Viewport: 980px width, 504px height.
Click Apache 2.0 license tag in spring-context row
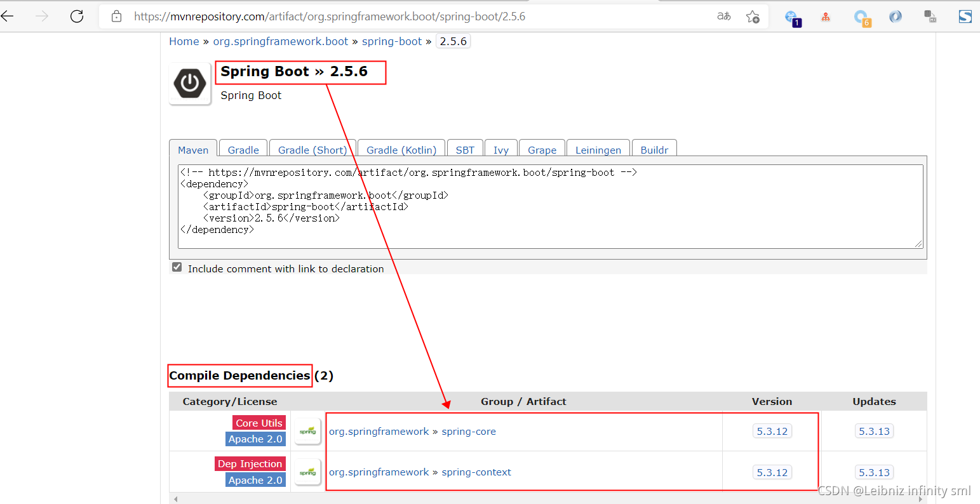[x=256, y=481]
